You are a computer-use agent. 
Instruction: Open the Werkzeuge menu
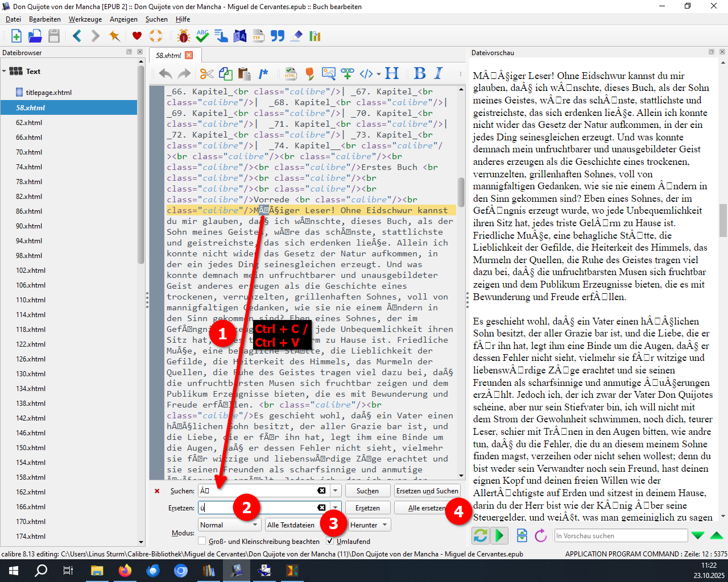click(x=85, y=19)
